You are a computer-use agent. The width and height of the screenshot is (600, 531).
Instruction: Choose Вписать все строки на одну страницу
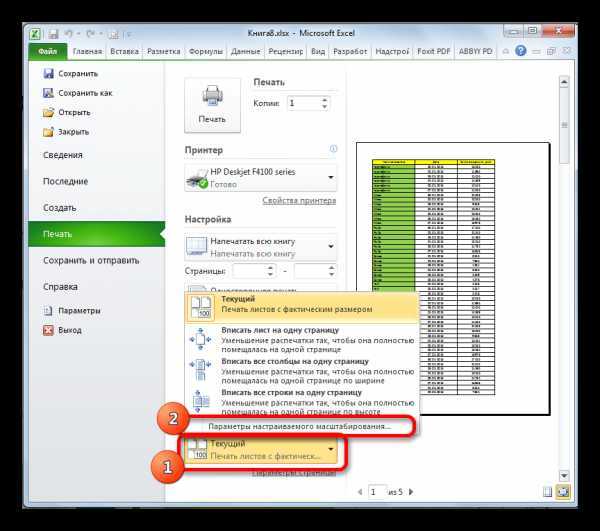(302, 402)
